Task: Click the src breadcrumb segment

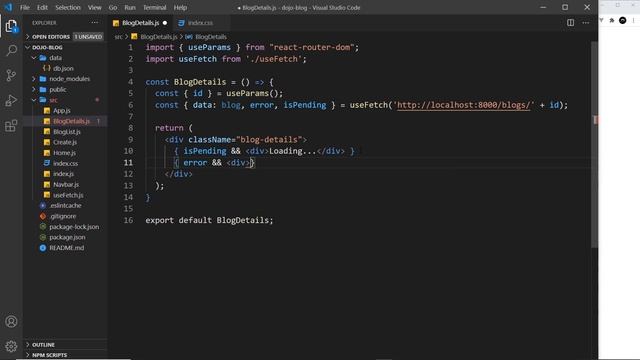Action: [x=118, y=37]
